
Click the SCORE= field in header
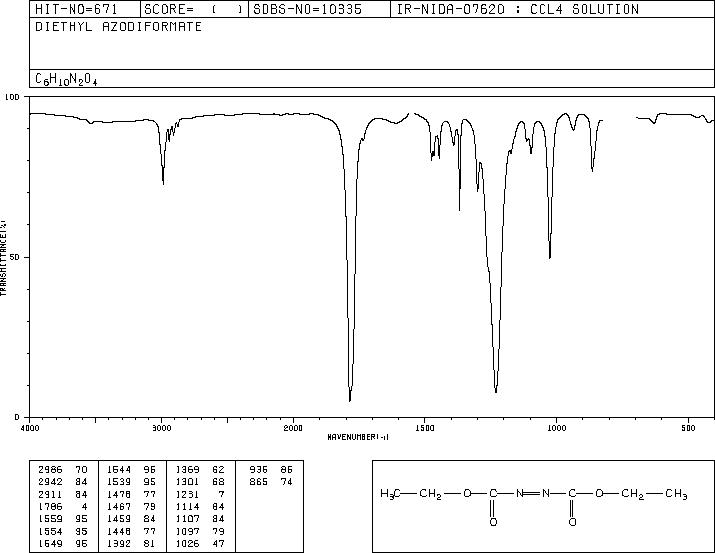click(x=193, y=9)
